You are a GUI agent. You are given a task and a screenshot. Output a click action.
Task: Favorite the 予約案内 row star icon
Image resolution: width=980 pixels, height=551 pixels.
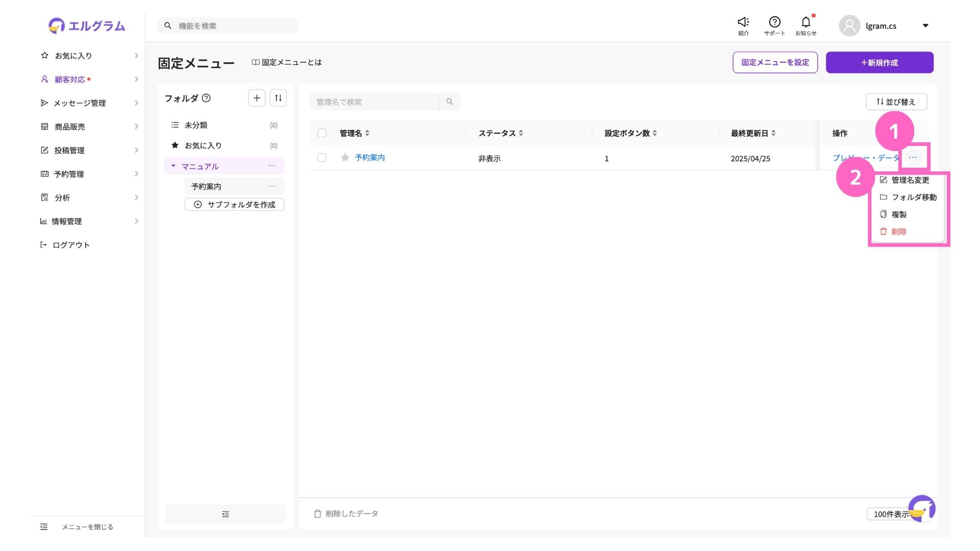click(345, 158)
